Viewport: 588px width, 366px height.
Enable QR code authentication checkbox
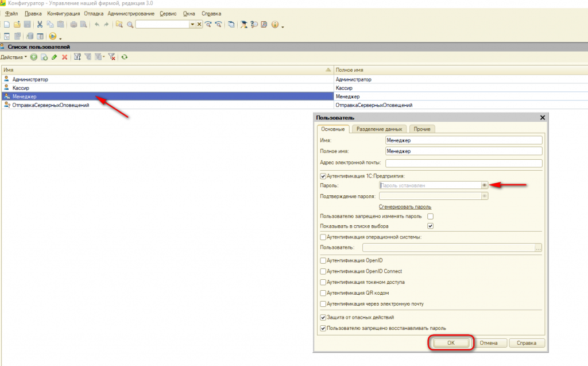pyautogui.click(x=323, y=293)
